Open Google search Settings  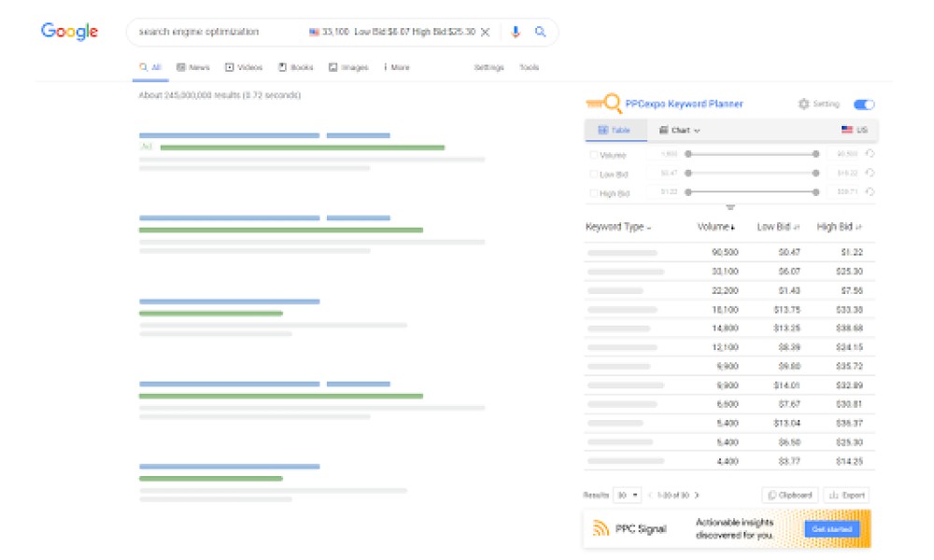point(489,67)
